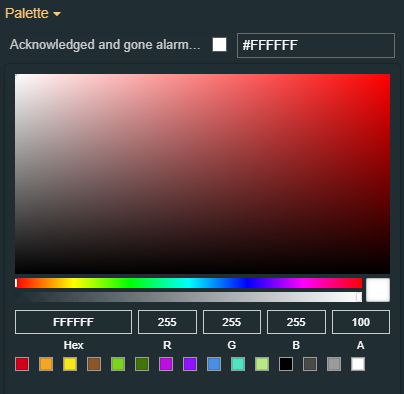
Task: Click the white swatch beside alarm label
Action: pyautogui.click(x=219, y=45)
